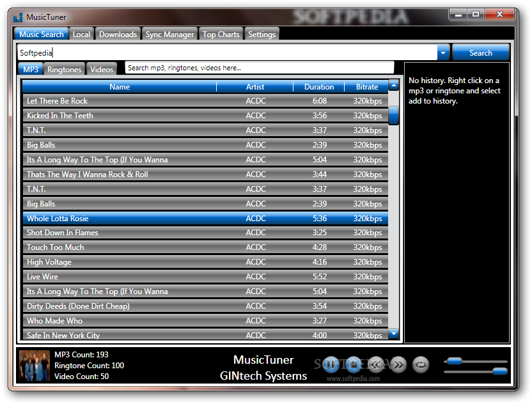The height and width of the screenshot is (404, 532).
Task: Open the Top Charts tab
Action: [221, 35]
